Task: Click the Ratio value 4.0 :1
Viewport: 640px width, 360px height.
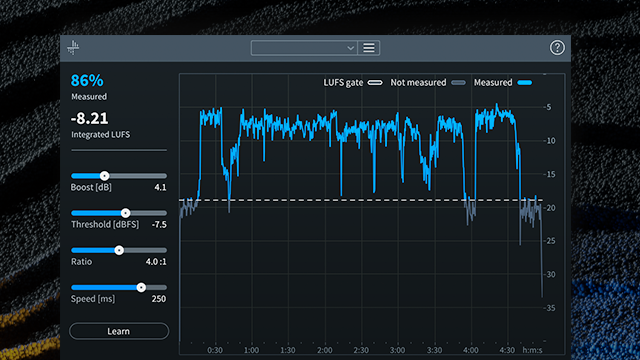Action: pos(156,262)
